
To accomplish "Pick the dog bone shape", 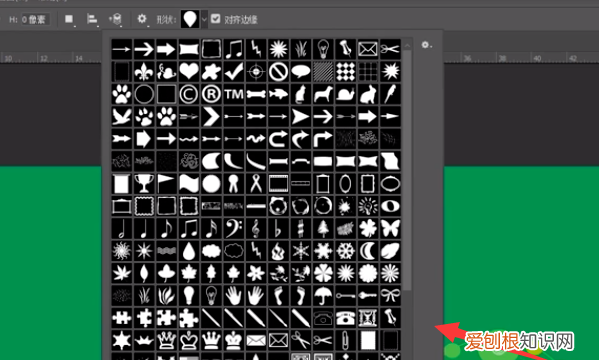I will point(256,94).
